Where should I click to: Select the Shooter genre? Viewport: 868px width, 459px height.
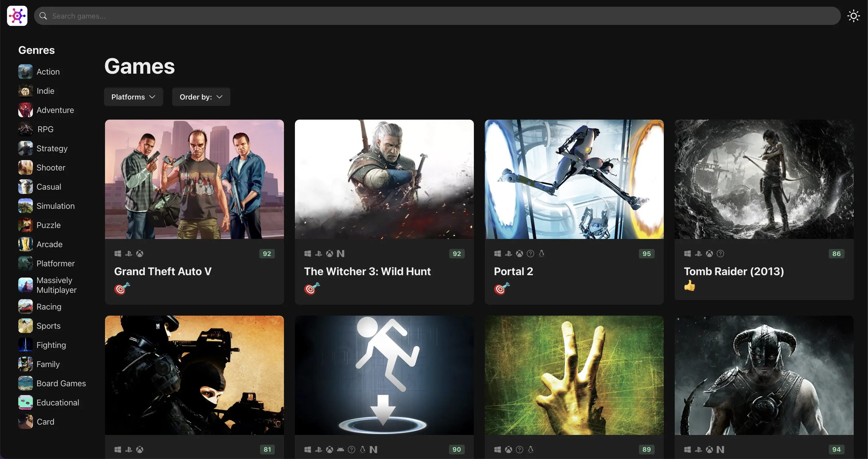51,167
